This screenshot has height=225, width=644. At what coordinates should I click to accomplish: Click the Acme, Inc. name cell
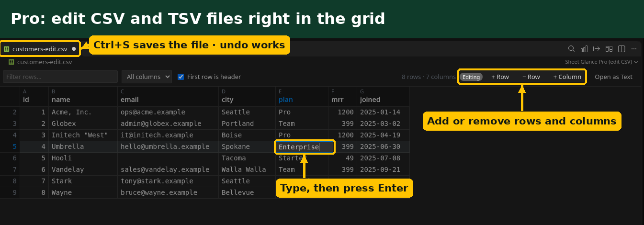83,112
